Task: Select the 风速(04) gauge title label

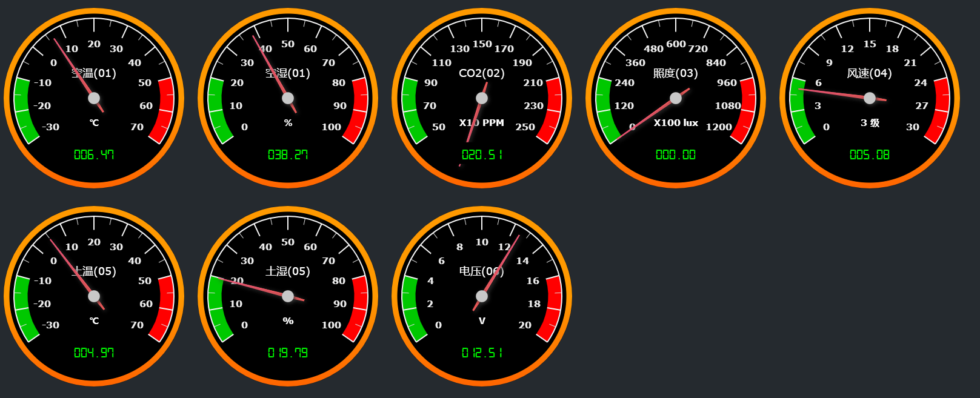Action: (x=870, y=73)
